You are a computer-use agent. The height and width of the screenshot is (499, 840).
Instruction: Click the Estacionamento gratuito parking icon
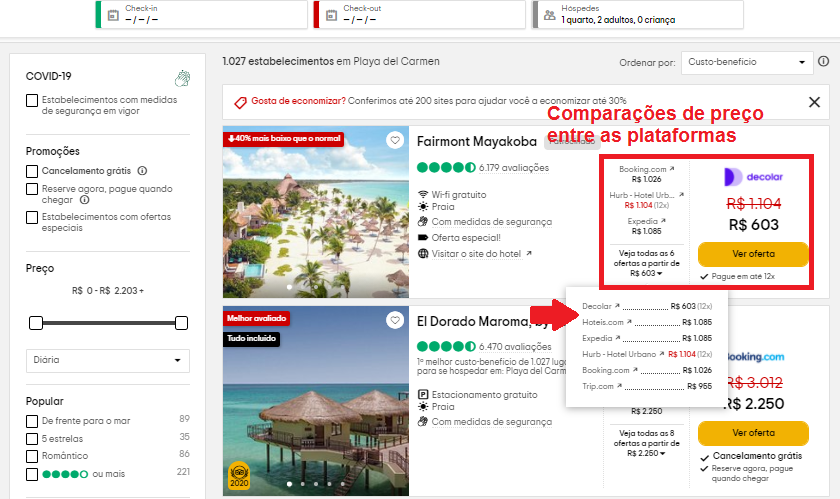pyautogui.click(x=423, y=394)
